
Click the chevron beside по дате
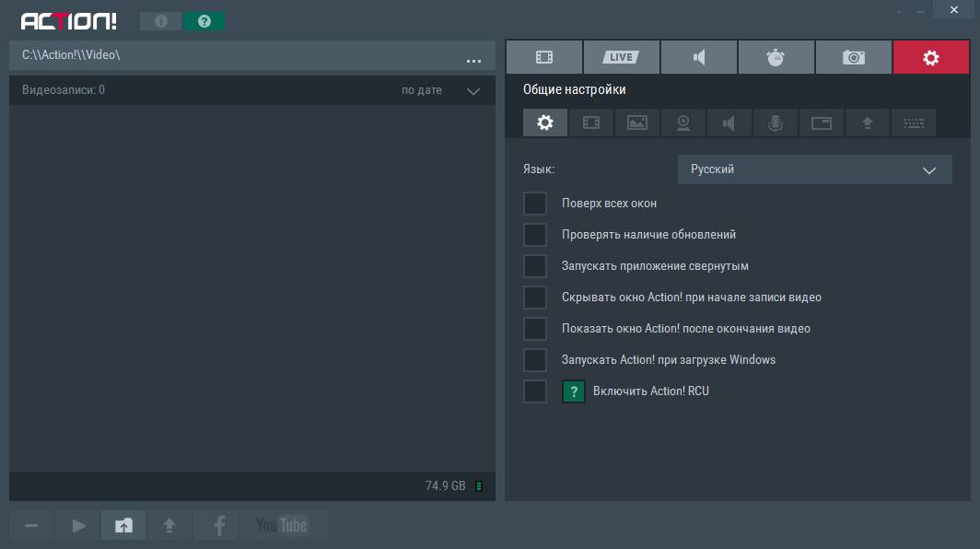[473, 91]
